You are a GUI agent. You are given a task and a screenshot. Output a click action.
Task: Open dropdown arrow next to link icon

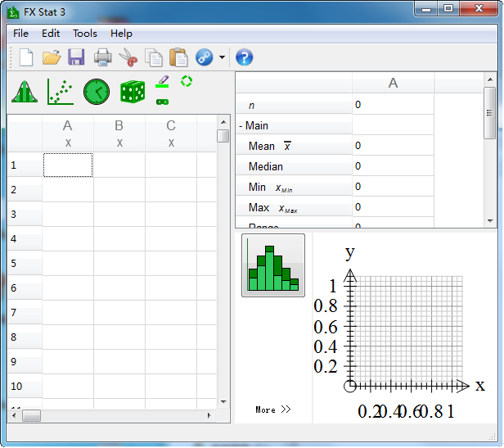(223, 57)
